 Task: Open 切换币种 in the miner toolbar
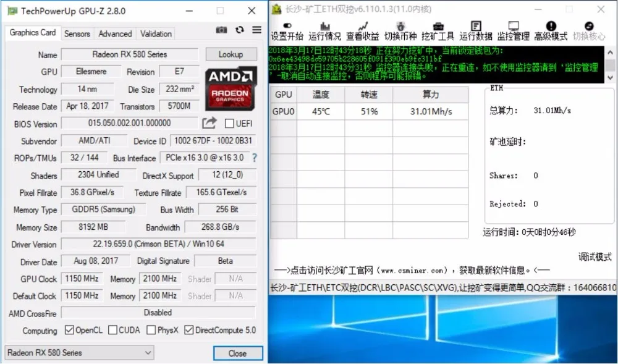point(400,32)
